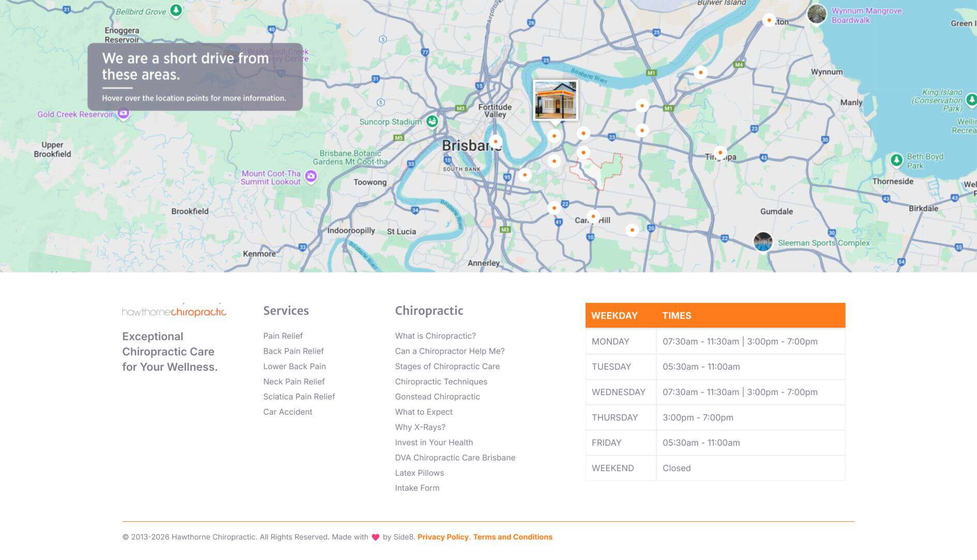Open DVA Chiropractic Care Brisbane link
The width and height of the screenshot is (977, 560).
455,458
